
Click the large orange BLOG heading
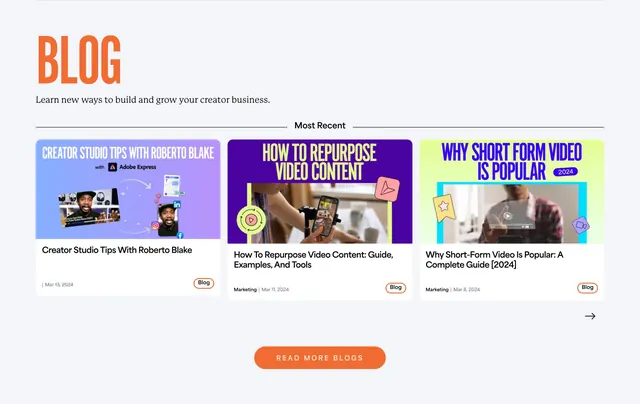[79, 60]
